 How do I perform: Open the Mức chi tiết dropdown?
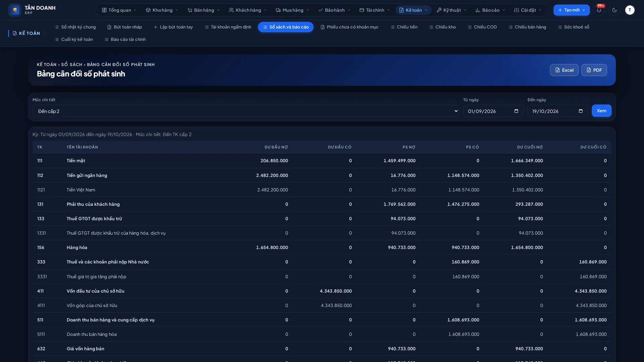point(246,111)
